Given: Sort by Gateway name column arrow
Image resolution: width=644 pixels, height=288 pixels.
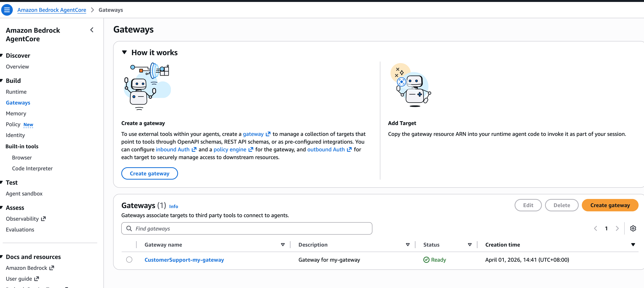Looking at the screenshot, I should [283, 245].
